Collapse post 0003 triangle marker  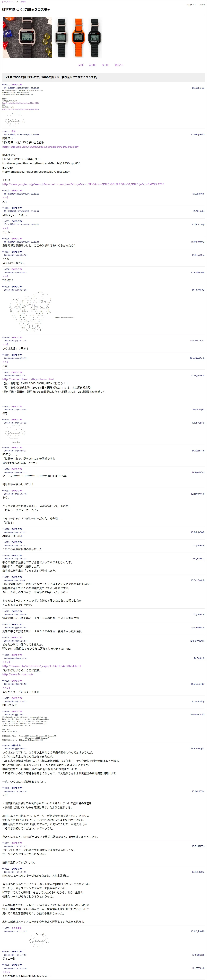3,191
